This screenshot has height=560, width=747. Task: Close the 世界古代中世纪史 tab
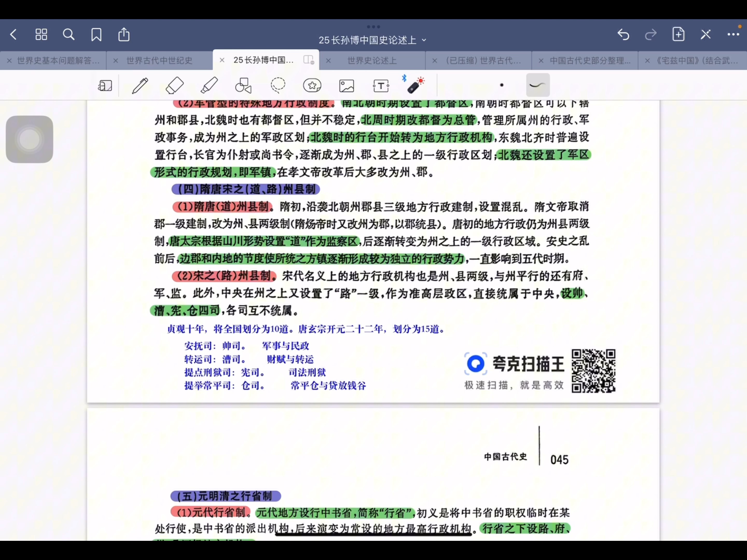pyautogui.click(x=115, y=61)
